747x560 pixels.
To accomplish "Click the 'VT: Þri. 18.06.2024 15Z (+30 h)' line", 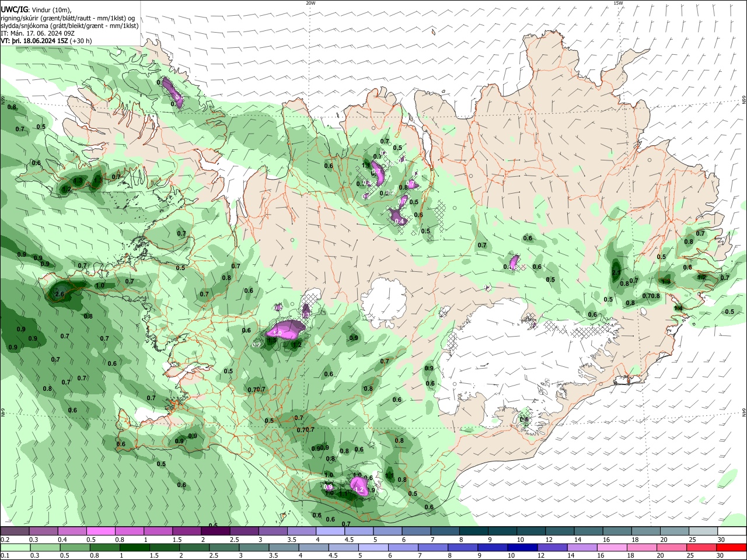I will pyautogui.click(x=47, y=41).
